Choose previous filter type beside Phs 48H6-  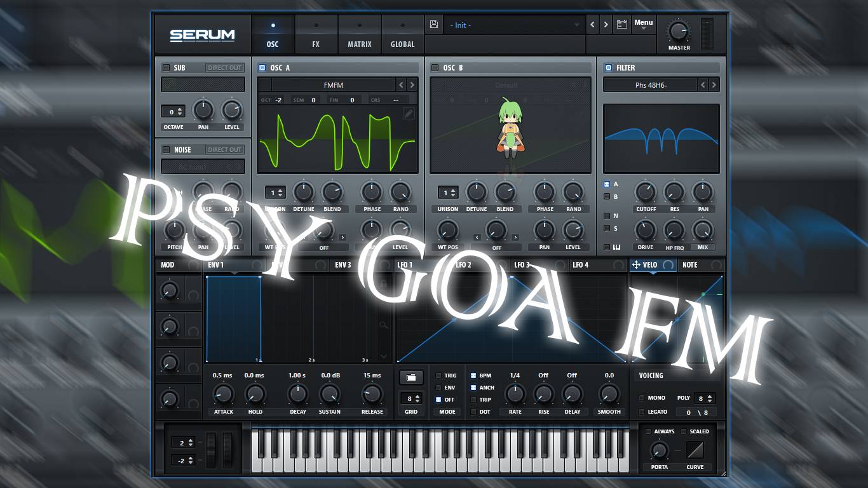click(x=703, y=85)
